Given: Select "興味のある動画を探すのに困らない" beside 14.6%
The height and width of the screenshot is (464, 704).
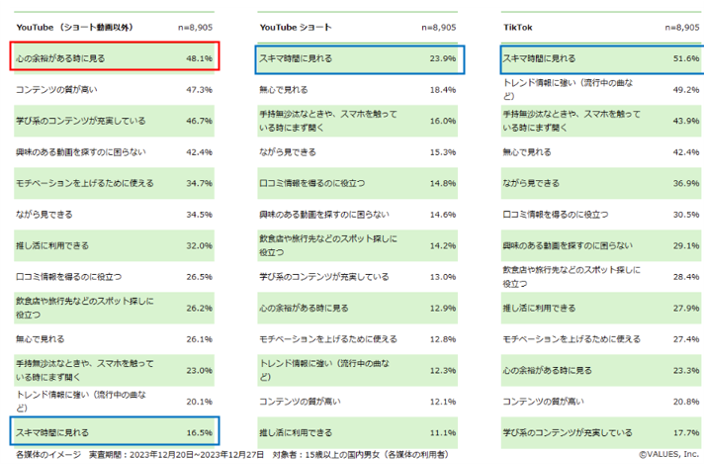Looking at the screenshot, I should pos(324,214).
